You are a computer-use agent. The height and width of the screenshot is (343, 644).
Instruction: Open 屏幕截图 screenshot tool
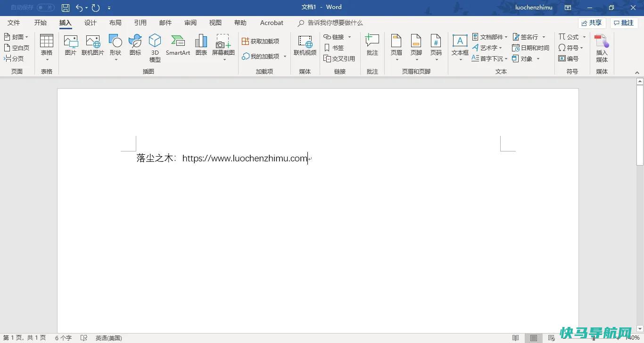[x=223, y=48]
